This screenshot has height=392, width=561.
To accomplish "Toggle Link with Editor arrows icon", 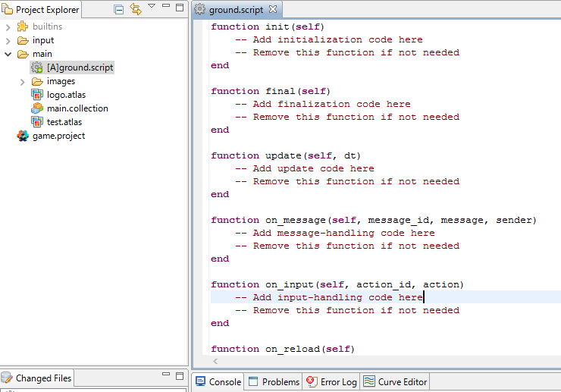I will 136,9.
